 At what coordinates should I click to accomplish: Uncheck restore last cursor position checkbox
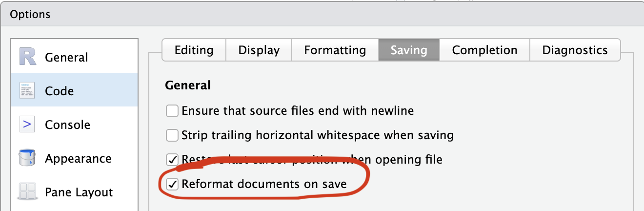coord(172,159)
